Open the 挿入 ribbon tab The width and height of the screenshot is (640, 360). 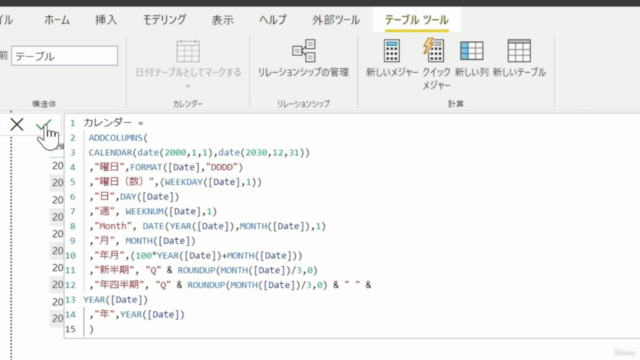pos(106,20)
